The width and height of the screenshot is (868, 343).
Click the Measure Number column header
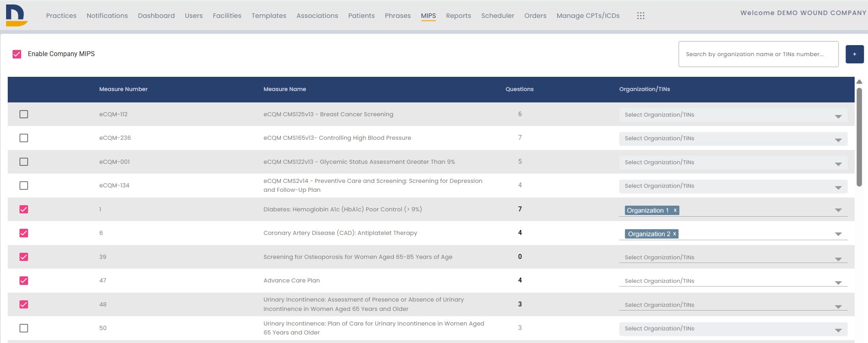(x=123, y=89)
